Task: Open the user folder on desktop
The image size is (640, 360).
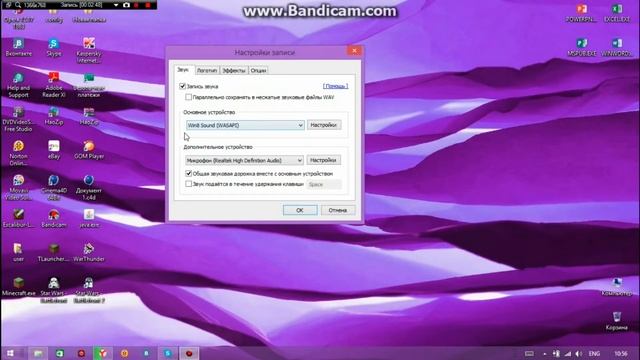Action: coord(18,253)
